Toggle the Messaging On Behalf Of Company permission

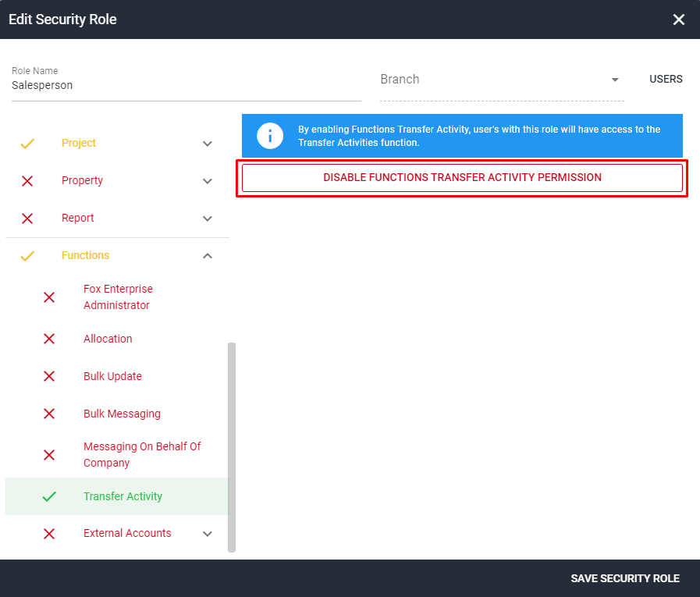pyautogui.click(x=48, y=455)
